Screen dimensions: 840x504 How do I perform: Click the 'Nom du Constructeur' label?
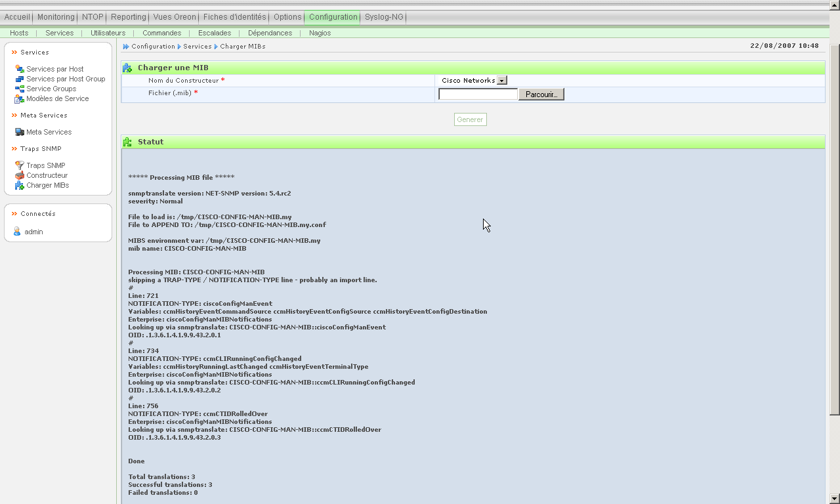coord(183,80)
